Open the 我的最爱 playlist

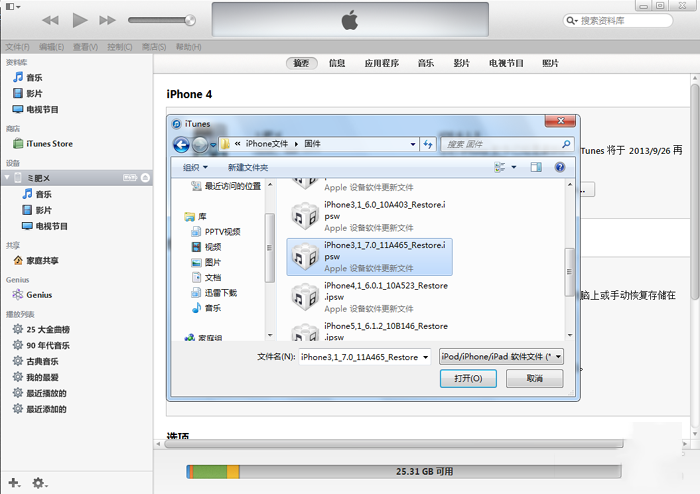click(42, 378)
